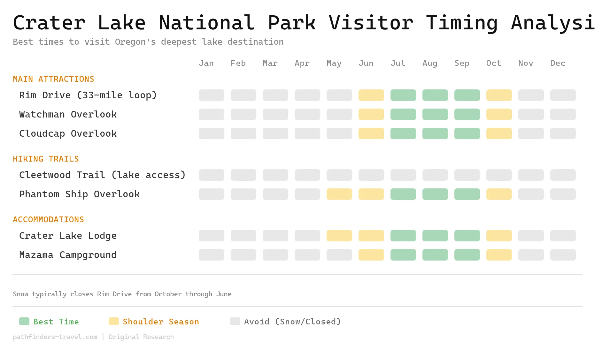The image size is (595, 364).
Task: Click the snow closure note about Rim Drive
Action: (122, 294)
